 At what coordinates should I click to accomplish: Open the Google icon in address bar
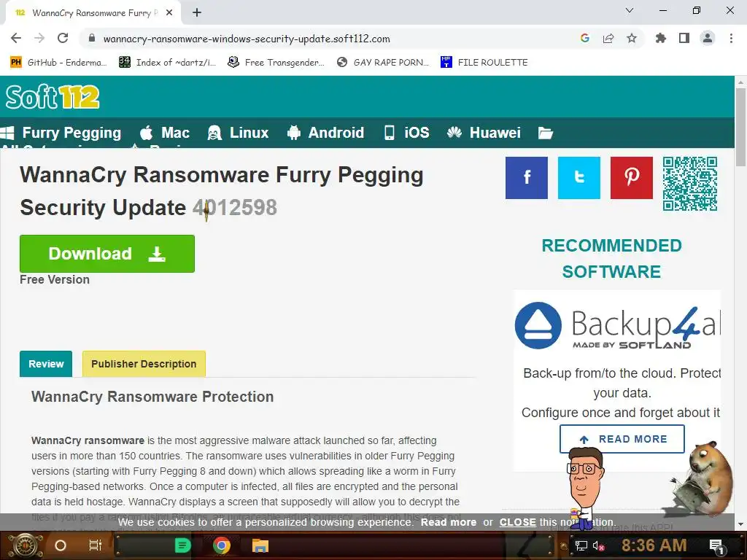585,38
